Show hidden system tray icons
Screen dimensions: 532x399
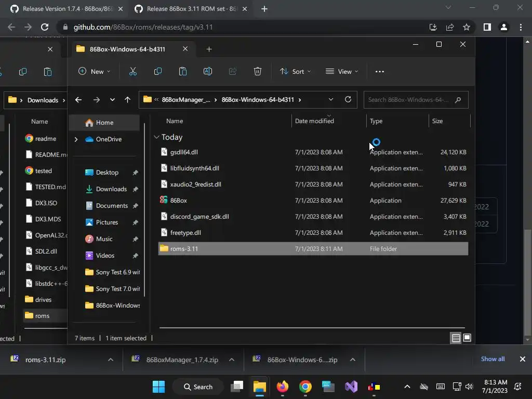pos(407,387)
